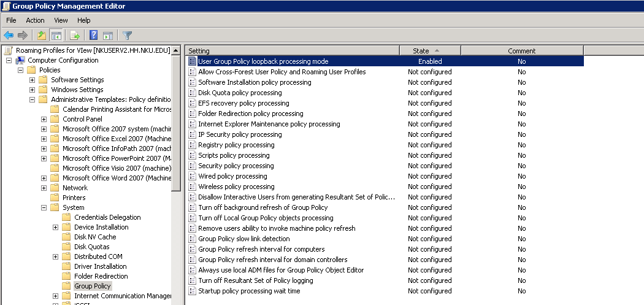Open the File menu
Screen dimensions: 644x305
click(11, 20)
